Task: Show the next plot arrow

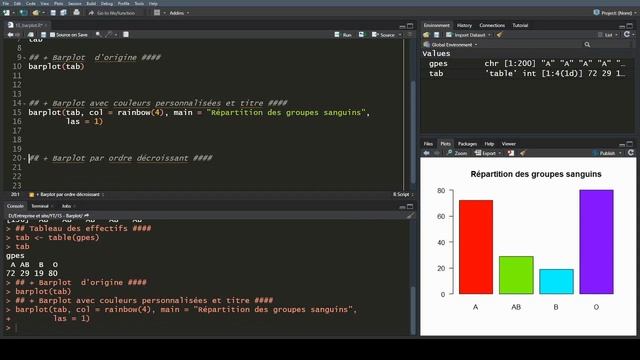Action: tap(436, 153)
